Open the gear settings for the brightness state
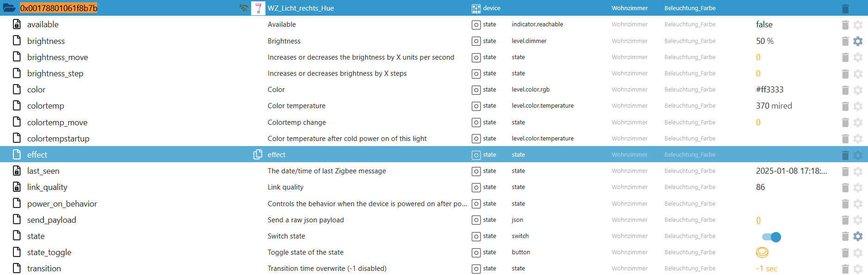Viewport: 868px width, 275px height. [858, 41]
